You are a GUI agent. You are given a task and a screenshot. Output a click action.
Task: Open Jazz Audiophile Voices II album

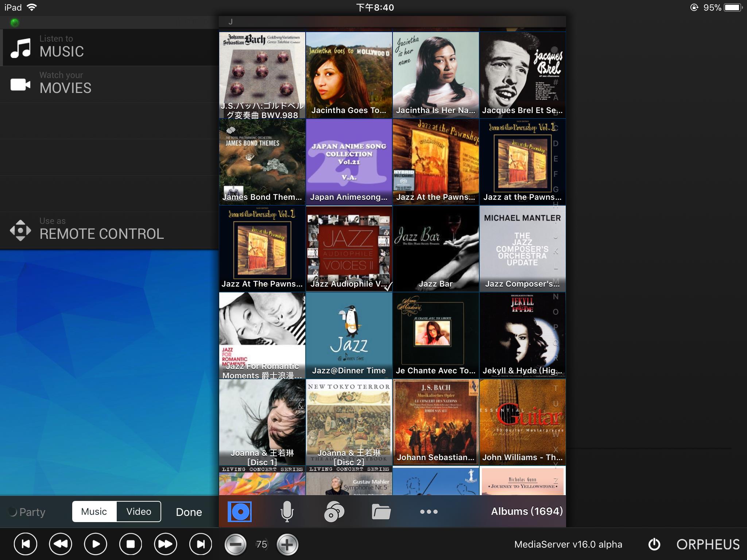point(349,249)
